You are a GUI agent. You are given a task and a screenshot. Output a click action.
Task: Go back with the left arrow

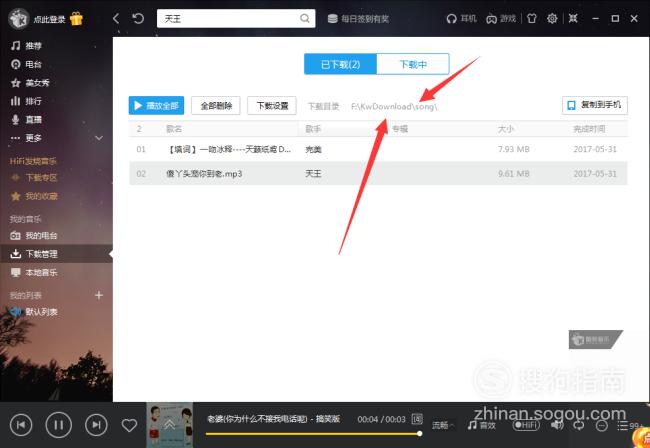pyautogui.click(x=116, y=18)
